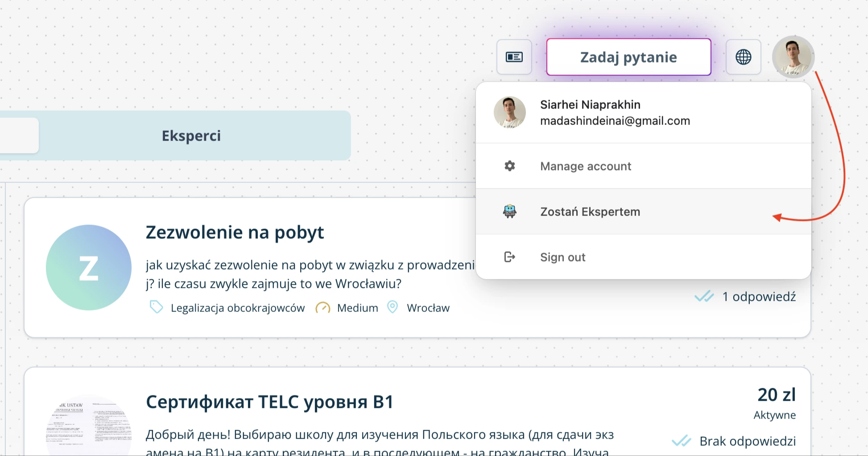The width and height of the screenshot is (868, 456).
Task: Select Manage account menu item
Action: [x=585, y=166]
